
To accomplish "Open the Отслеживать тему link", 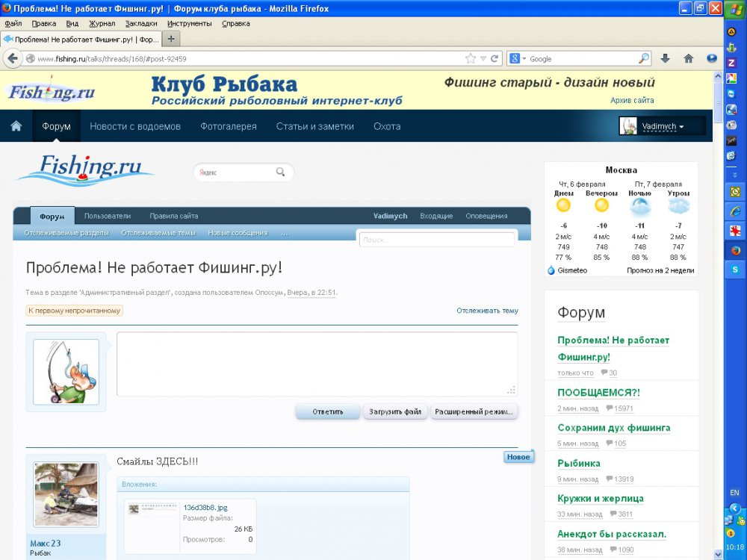I will 487,311.
